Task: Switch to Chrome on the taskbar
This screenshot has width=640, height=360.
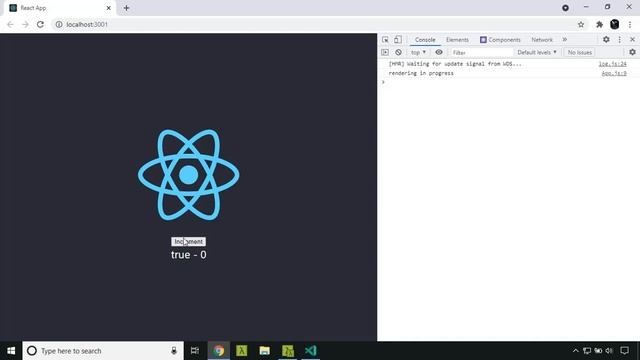Action: (219, 351)
